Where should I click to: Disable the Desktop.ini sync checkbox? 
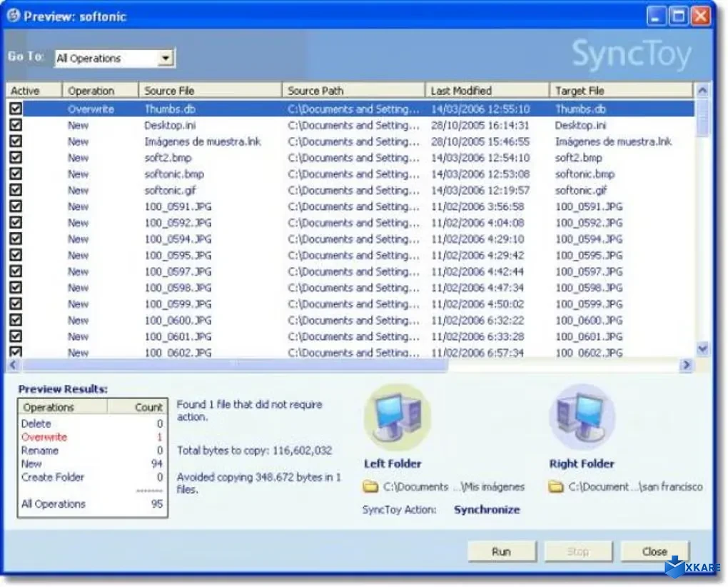(16, 125)
